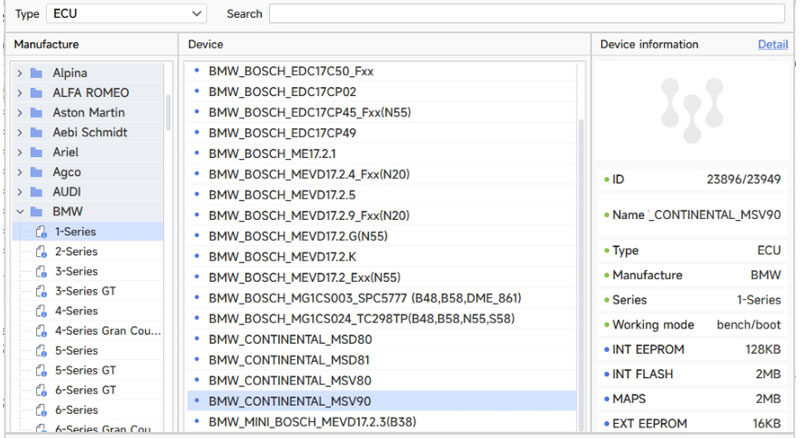Screen dimensions: 800x438
Task: Click the Aebi Schmidt folder icon
Action: coord(36,133)
